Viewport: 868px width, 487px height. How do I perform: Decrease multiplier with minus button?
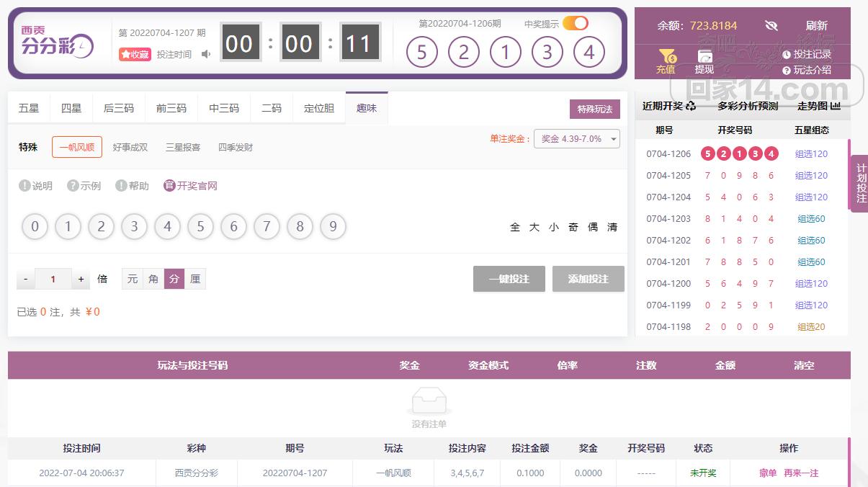[x=26, y=279]
